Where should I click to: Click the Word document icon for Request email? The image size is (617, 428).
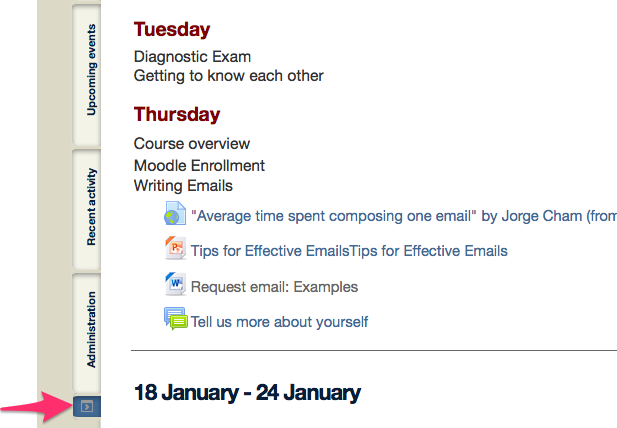point(175,284)
